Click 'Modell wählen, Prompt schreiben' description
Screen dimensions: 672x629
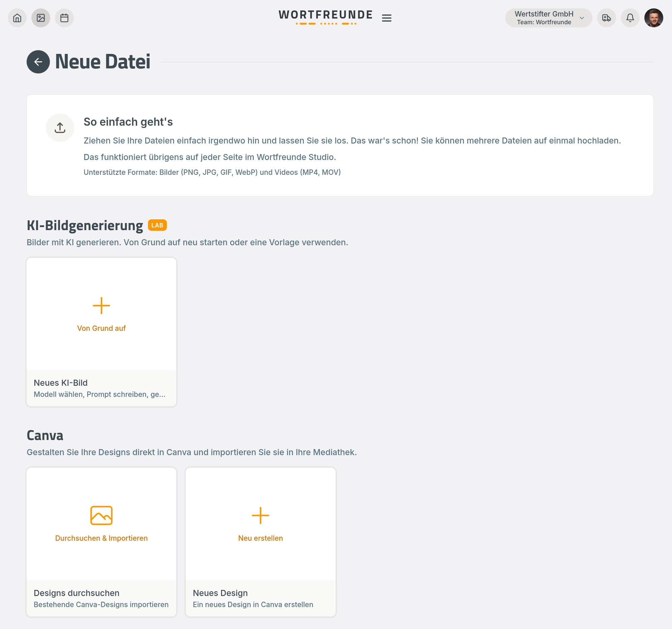pyautogui.click(x=100, y=395)
